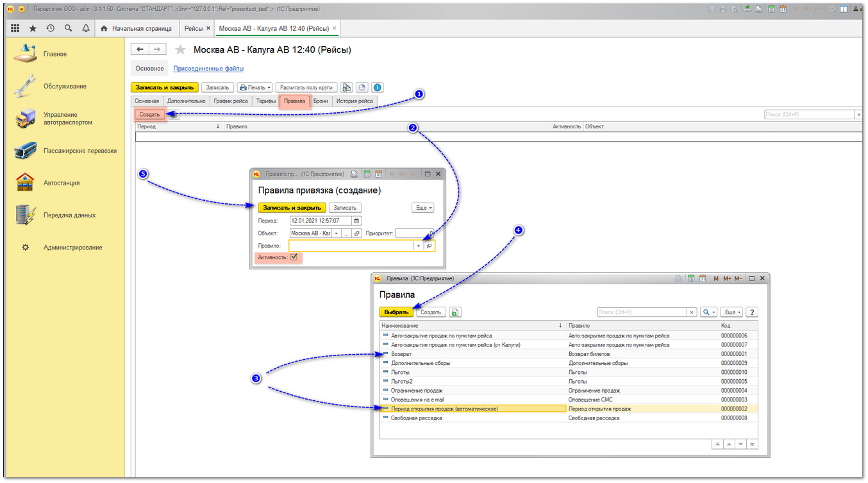Expand the Печать dropdown button
The height and width of the screenshot is (483, 868).
point(255,88)
